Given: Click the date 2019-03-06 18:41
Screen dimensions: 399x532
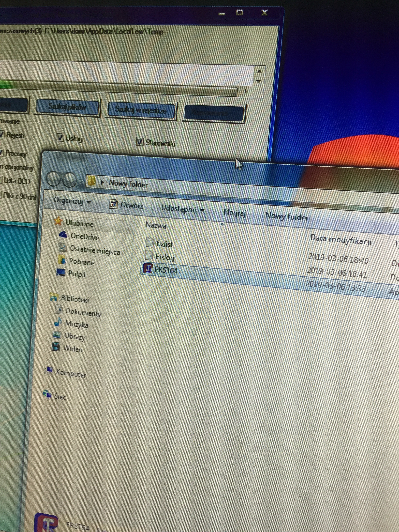Looking at the screenshot, I should click(337, 273).
